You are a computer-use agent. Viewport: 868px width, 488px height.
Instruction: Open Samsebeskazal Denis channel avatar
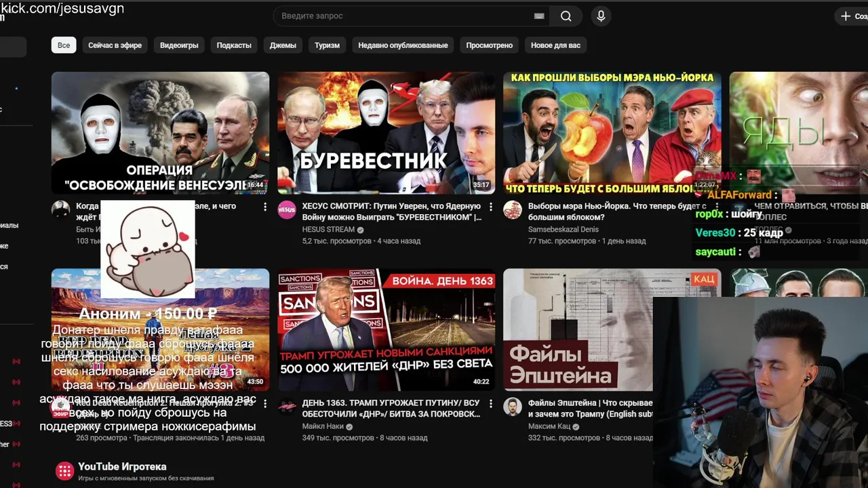pos(513,210)
